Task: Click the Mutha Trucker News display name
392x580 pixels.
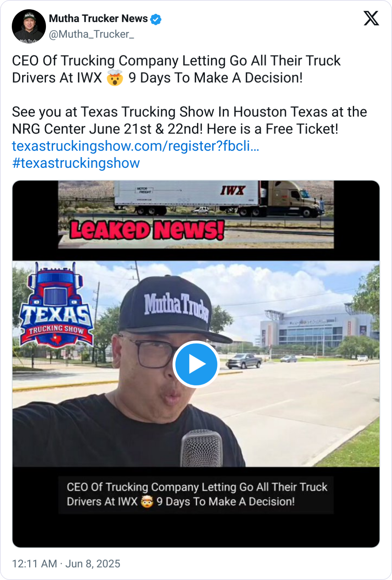Action: click(x=98, y=19)
